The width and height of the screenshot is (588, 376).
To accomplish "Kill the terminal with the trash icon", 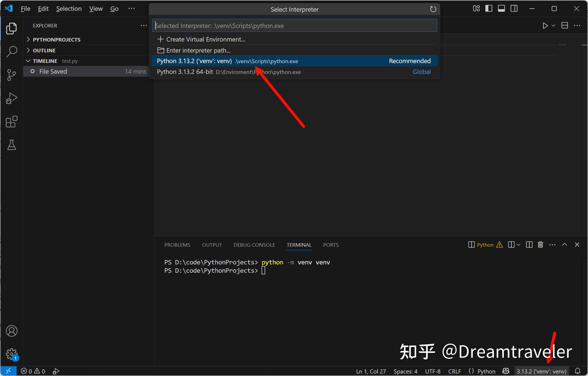I will 540,244.
